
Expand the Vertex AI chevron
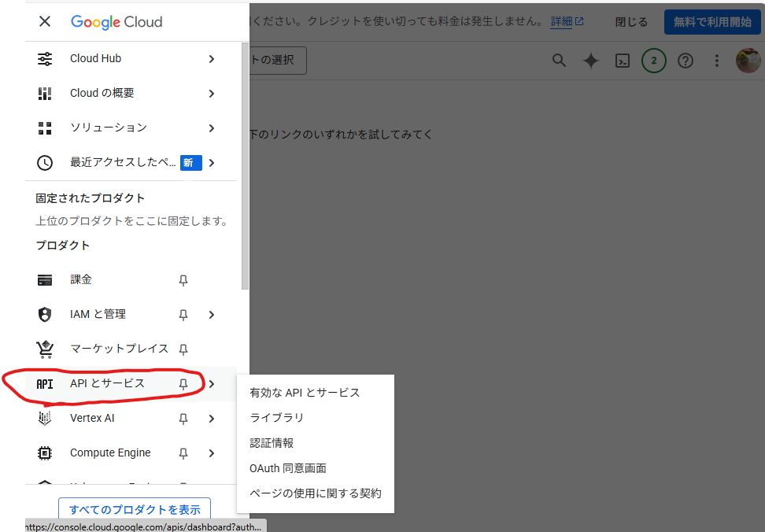[211, 419]
